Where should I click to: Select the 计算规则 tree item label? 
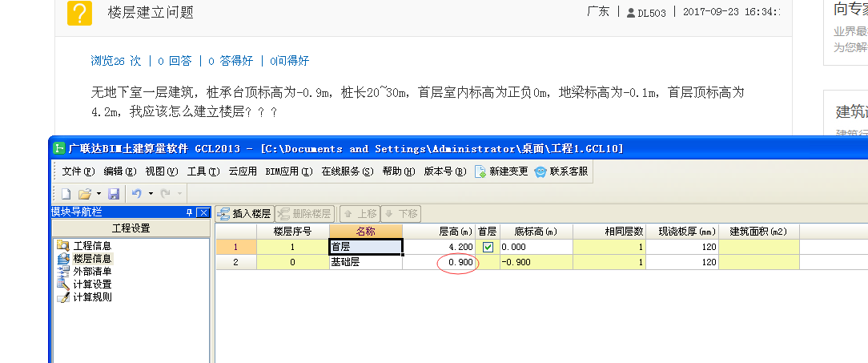click(92, 297)
